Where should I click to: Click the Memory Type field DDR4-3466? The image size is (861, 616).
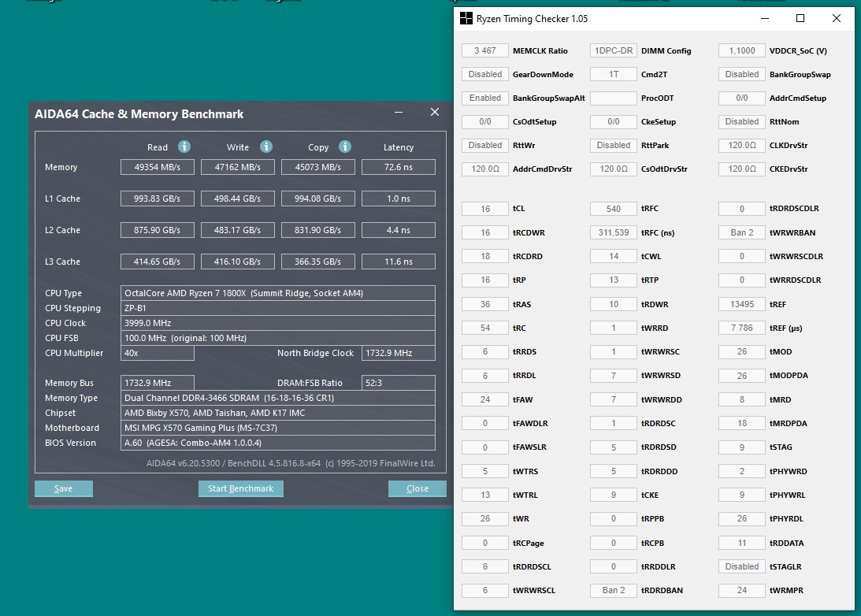click(x=278, y=398)
